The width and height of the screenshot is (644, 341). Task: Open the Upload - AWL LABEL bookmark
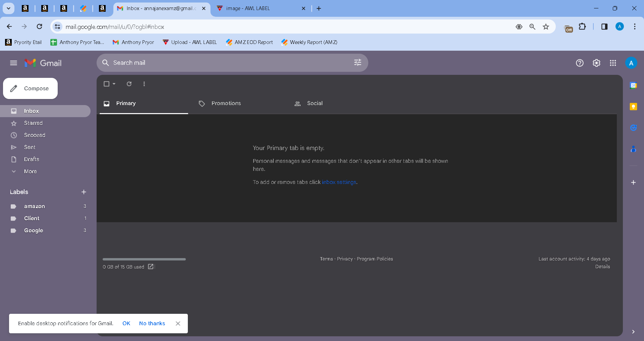[190, 42]
